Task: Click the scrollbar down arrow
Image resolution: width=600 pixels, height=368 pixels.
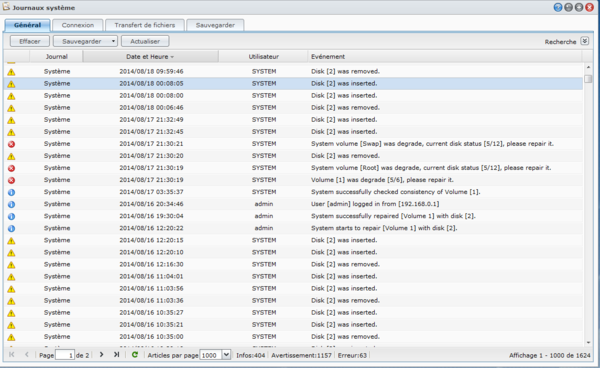Action: [x=588, y=342]
